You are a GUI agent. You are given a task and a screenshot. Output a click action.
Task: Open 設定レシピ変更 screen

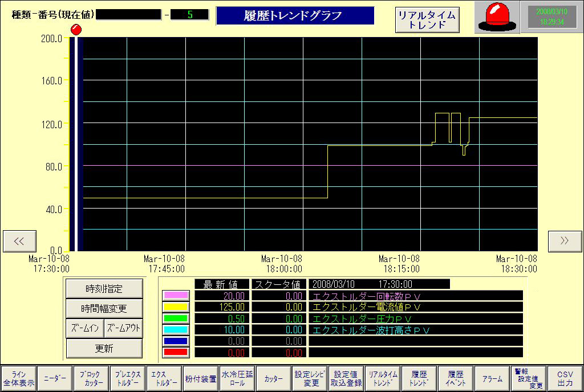(310, 379)
